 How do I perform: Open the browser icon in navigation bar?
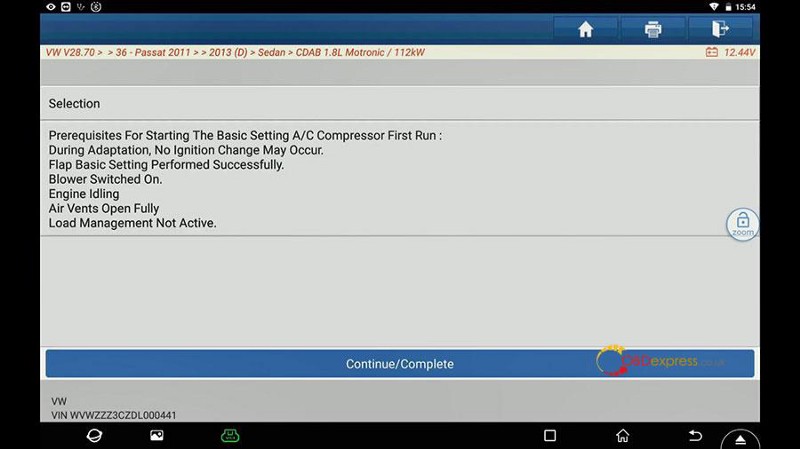[94, 435]
